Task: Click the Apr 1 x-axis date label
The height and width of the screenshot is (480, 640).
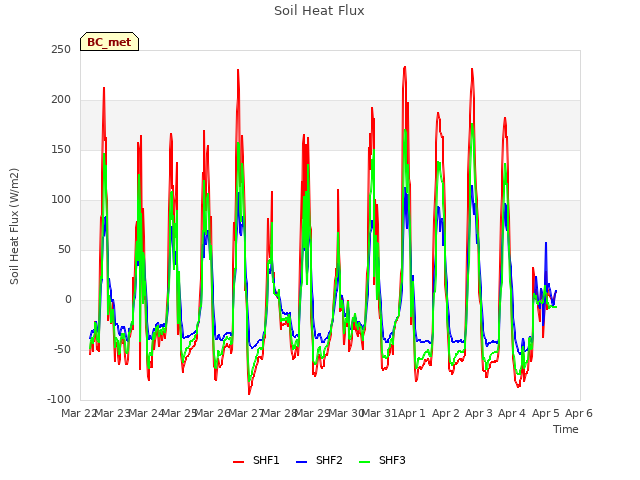Action: tap(411, 413)
